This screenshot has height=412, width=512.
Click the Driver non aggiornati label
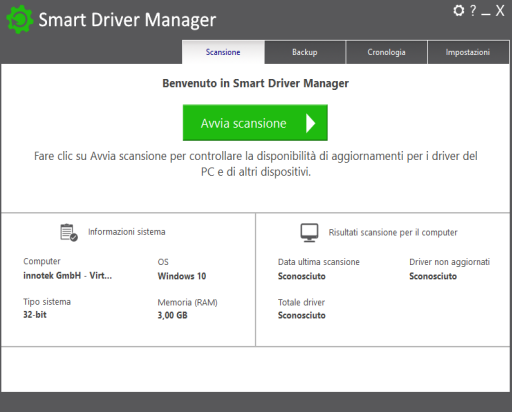click(450, 262)
